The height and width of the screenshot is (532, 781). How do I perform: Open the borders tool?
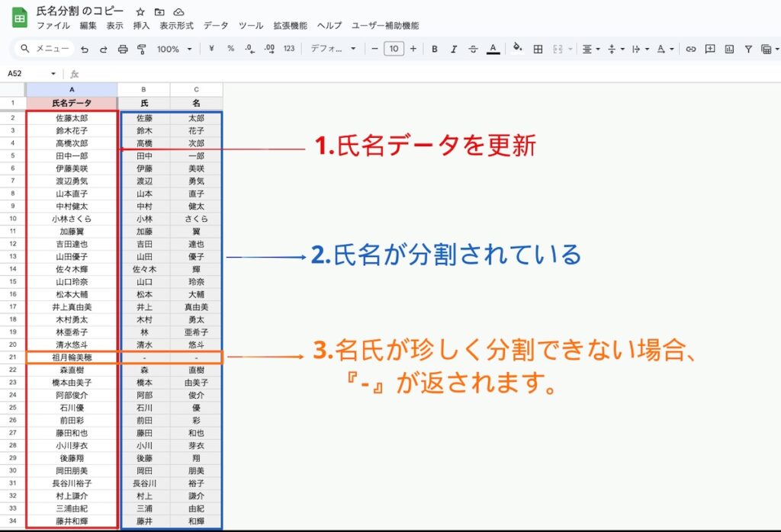[x=538, y=49]
